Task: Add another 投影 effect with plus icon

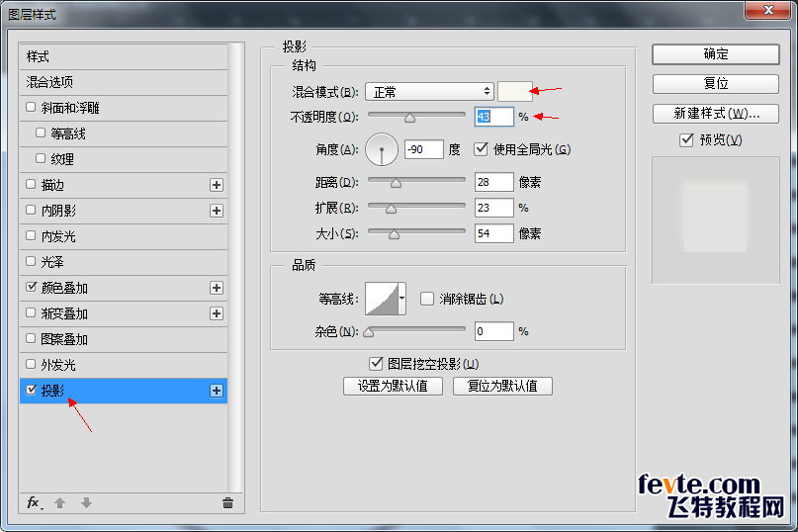Action: (217, 391)
